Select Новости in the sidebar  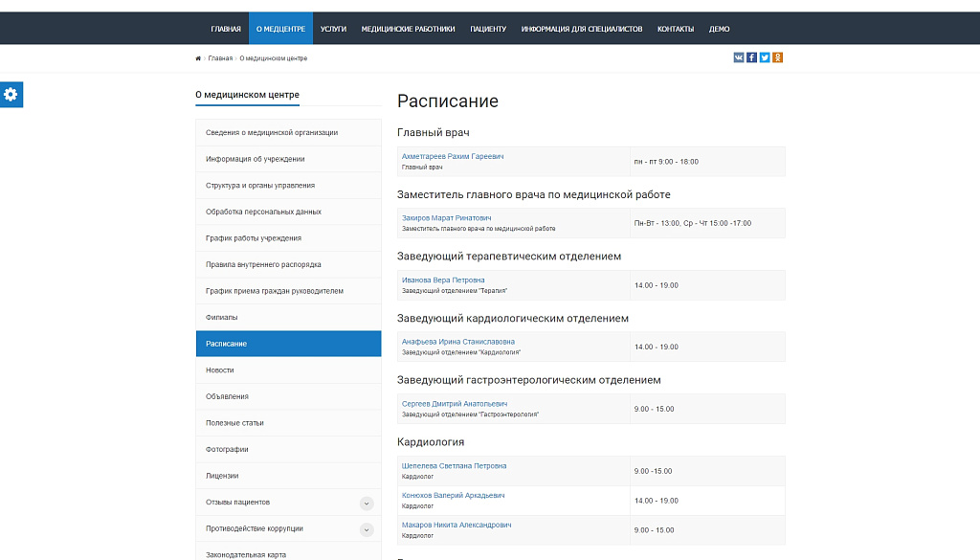coord(222,370)
